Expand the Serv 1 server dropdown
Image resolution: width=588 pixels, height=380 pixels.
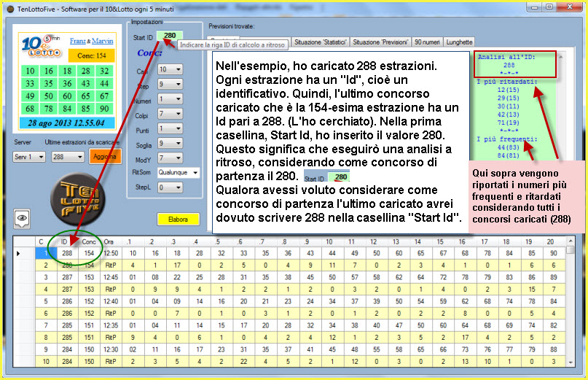point(30,156)
